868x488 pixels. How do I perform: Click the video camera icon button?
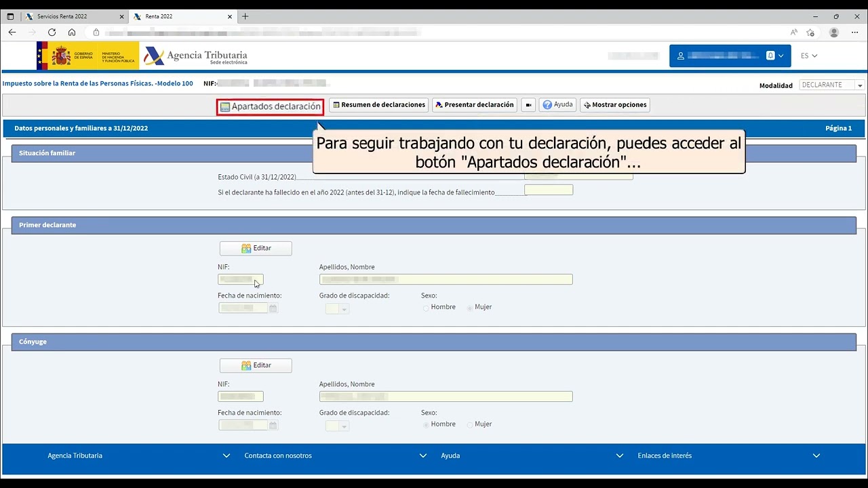click(x=529, y=105)
